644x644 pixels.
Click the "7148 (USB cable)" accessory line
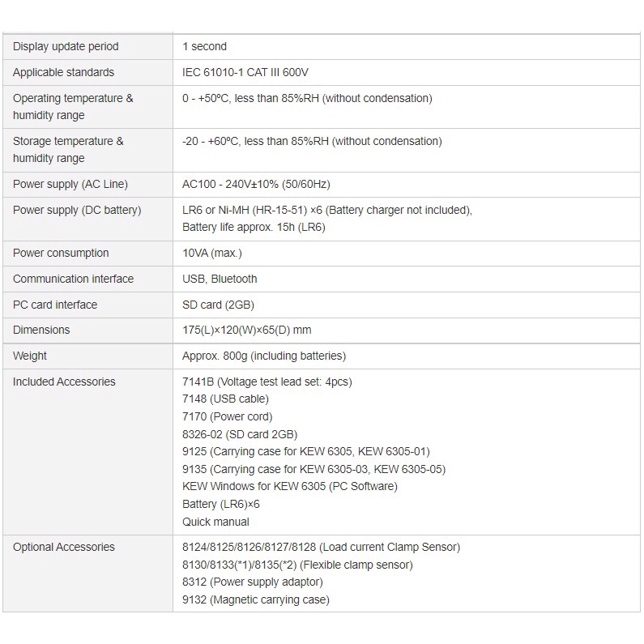pos(225,399)
